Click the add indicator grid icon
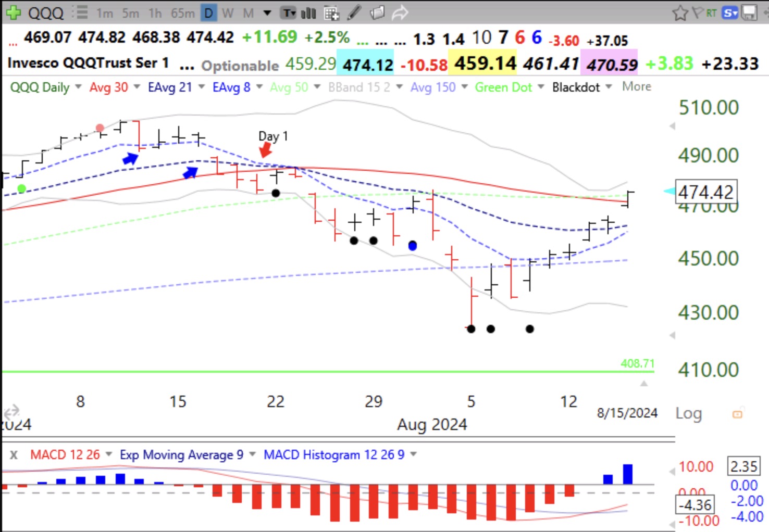Screen dimensions: 769x532 331,13
